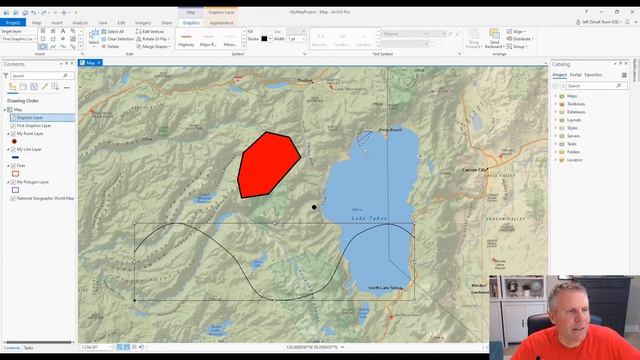Toggle Fires layer visibility checkbox
The width and height of the screenshot is (640, 360).
click(13, 166)
